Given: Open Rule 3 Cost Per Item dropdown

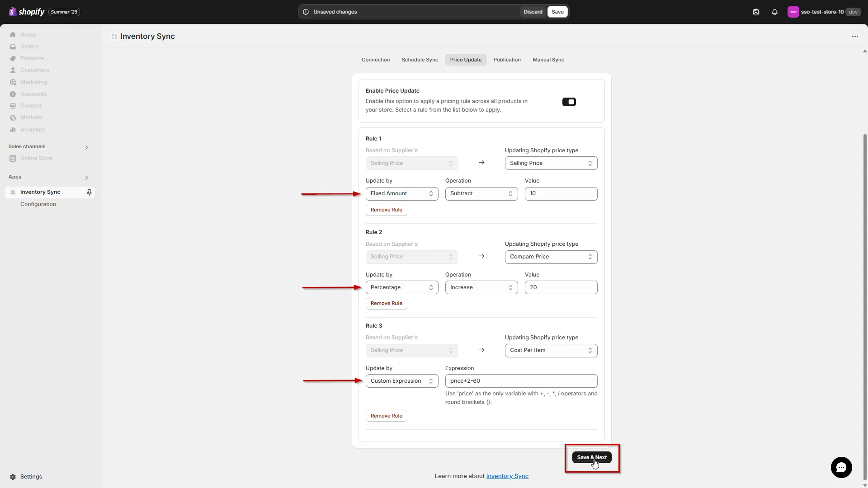Looking at the screenshot, I should [551, 350].
